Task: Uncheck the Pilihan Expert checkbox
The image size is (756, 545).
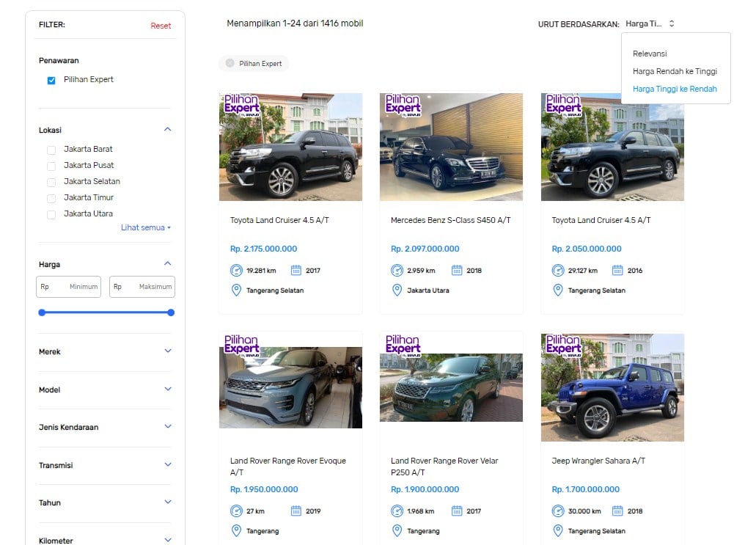Action: coord(51,80)
